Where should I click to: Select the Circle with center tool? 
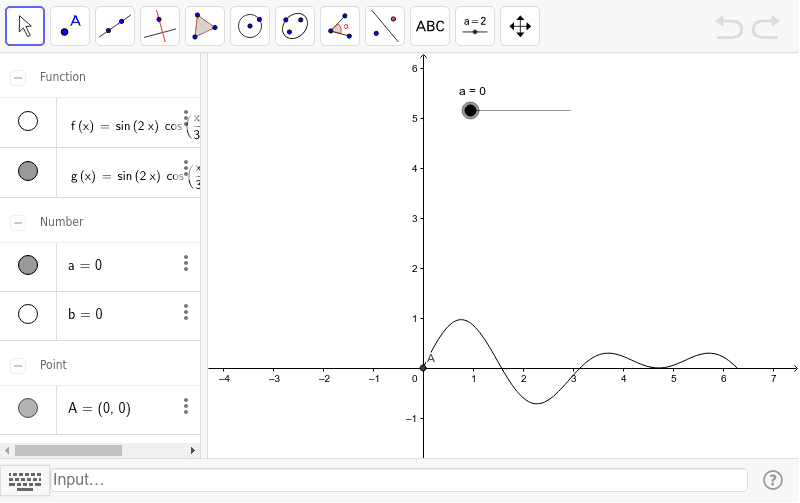250,26
